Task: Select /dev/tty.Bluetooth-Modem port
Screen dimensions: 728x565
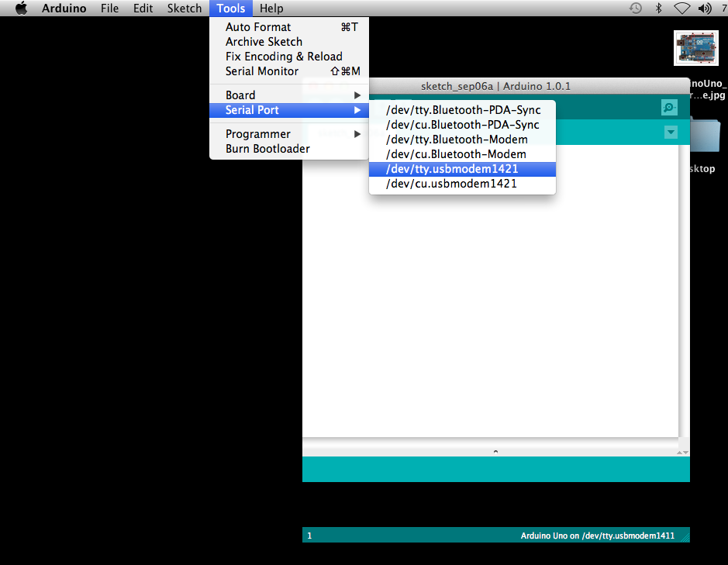Action: (462, 140)
